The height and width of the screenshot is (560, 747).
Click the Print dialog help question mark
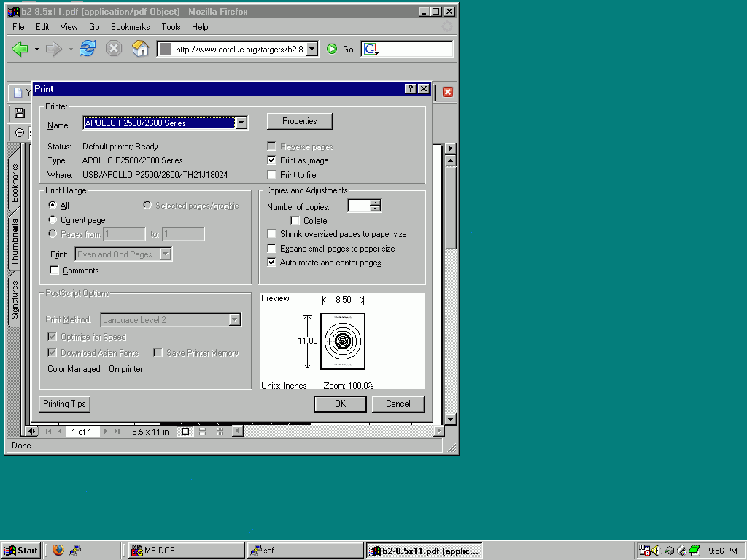coord(410,89)
